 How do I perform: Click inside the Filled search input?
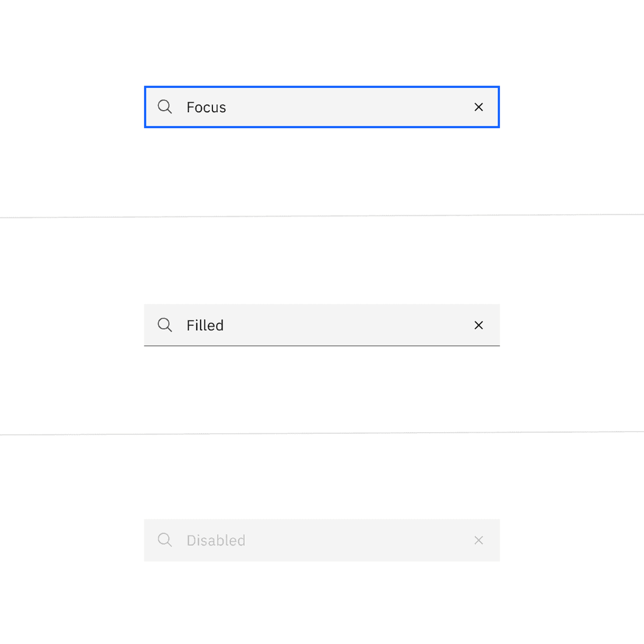point(307,325)
